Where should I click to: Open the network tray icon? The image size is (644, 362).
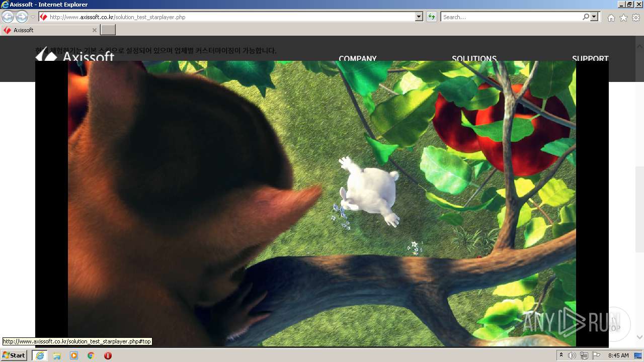click(584, 355)
